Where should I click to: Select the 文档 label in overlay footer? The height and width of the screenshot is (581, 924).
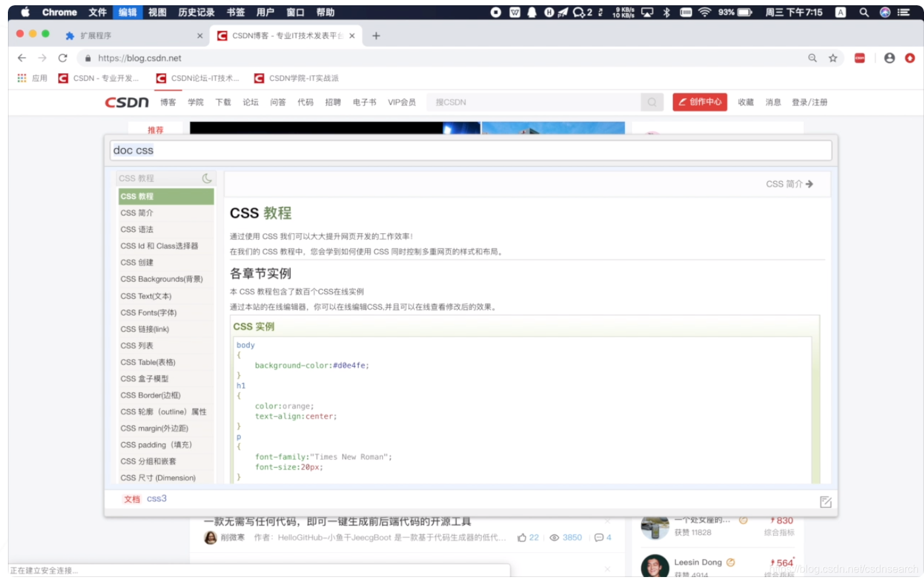coord(132,499)
